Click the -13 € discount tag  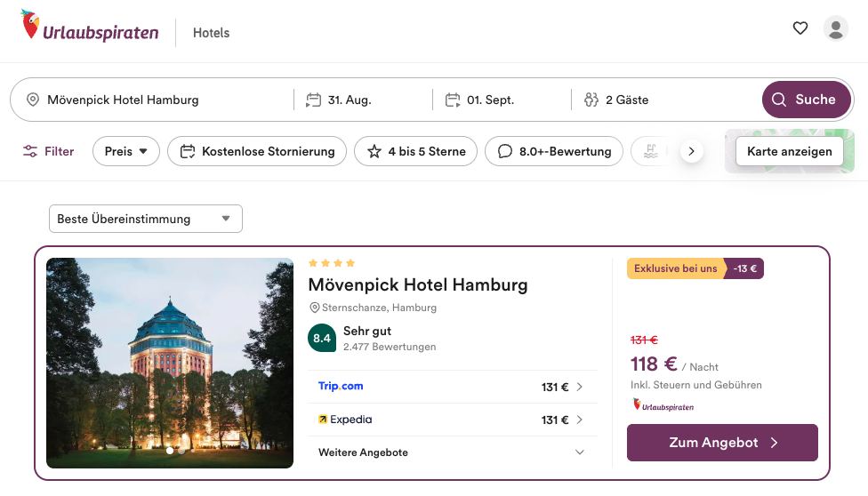(x=744, y=268)
